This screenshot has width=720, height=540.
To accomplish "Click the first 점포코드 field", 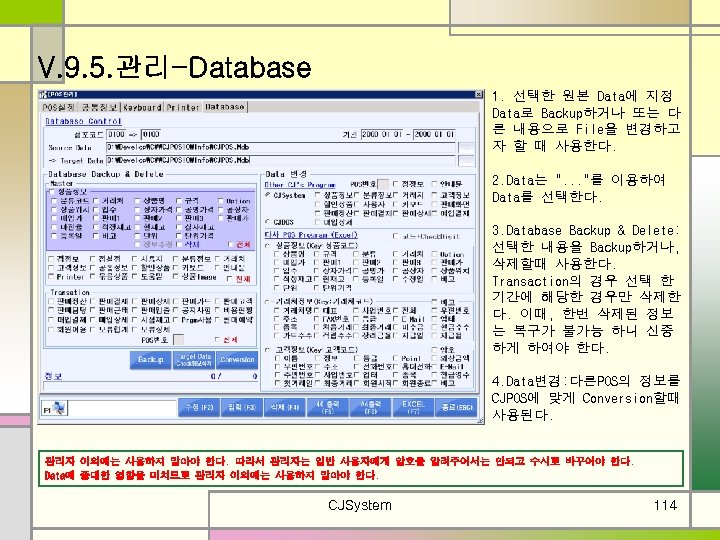I will (x=116, y=134).
